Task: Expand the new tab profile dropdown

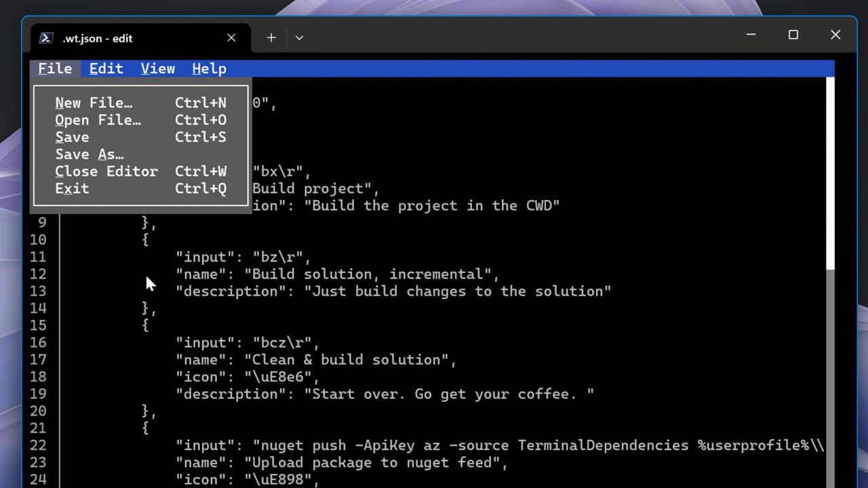Action: 299,38
